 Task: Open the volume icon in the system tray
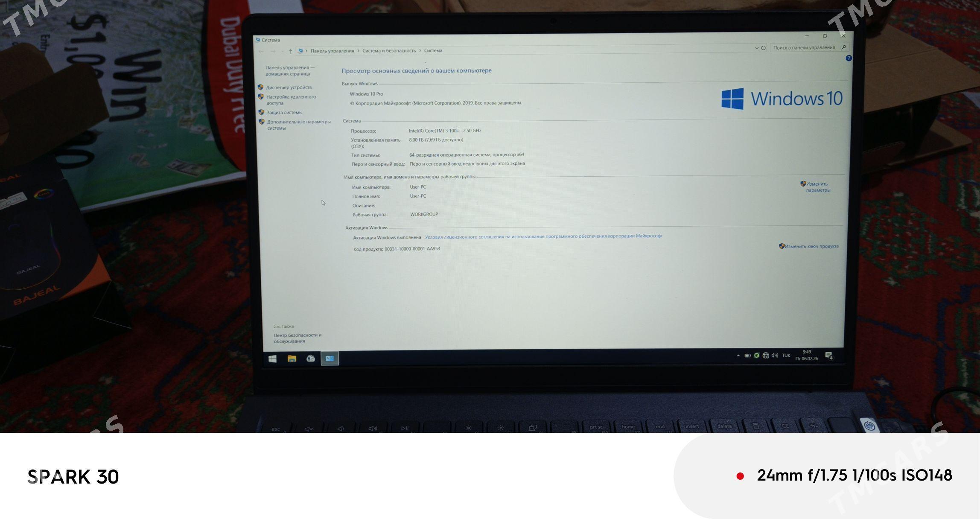775,356
